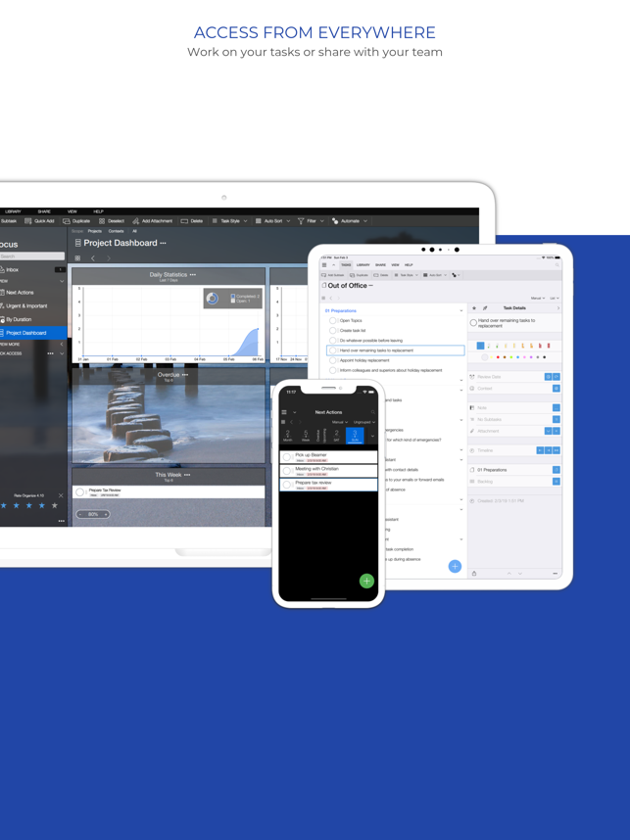Click the Delete icon in the desktop toolbar
The width and height of the screenshot is (630, 840).
coord(191,221)
